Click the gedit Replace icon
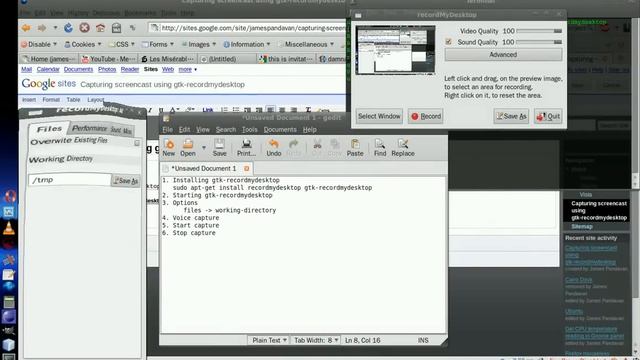 pyautogui.click(x=403, y=144)
